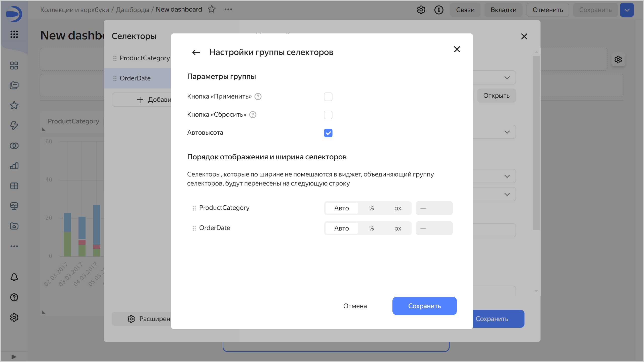Click Отмена to discard group settings

355,306
